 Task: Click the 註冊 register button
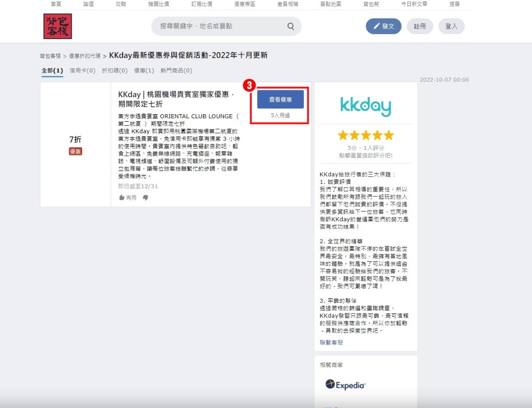click(x=420, y=27)
